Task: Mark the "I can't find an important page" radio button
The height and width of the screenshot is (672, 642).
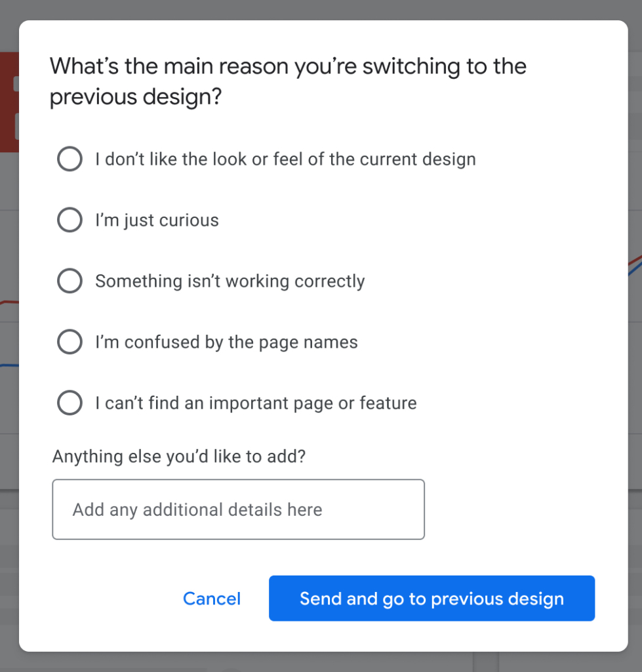Action: 70,402
